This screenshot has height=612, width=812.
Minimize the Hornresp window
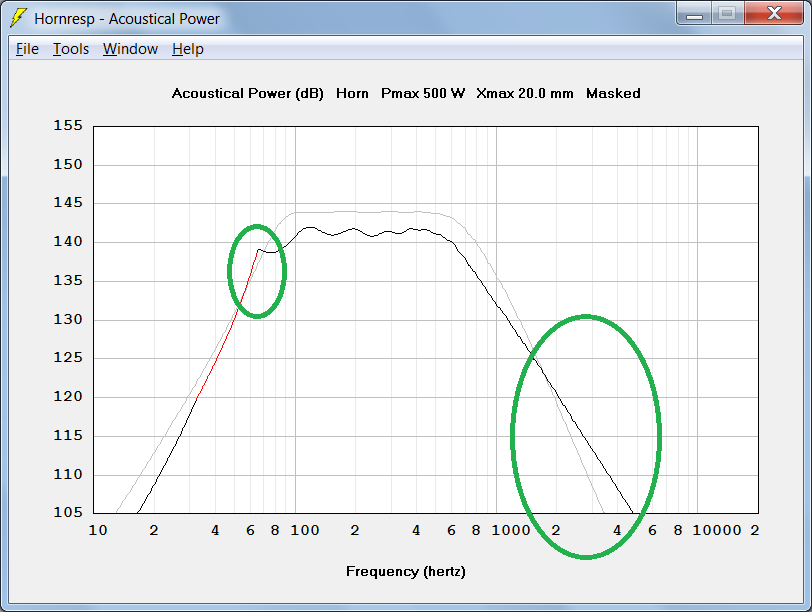click(x=694, y=13)
